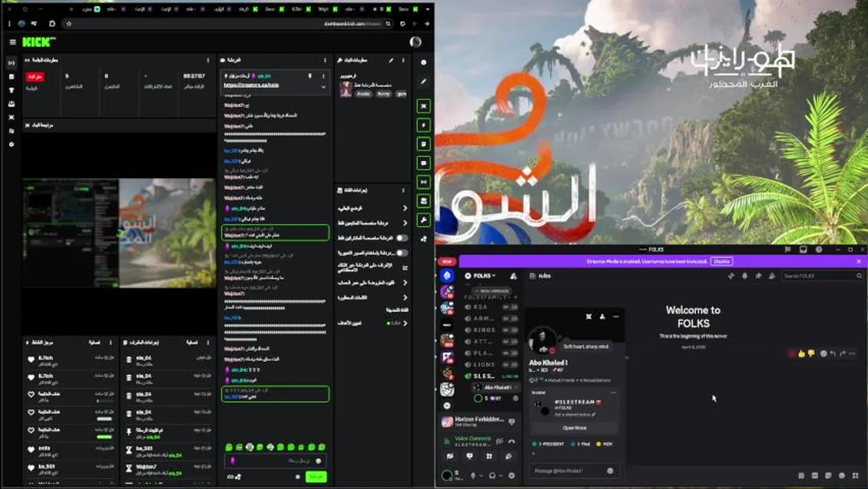Dismiss the Streamer Mode banner with X
Viewport: 868px width, 489px height.
click(858, 261)
